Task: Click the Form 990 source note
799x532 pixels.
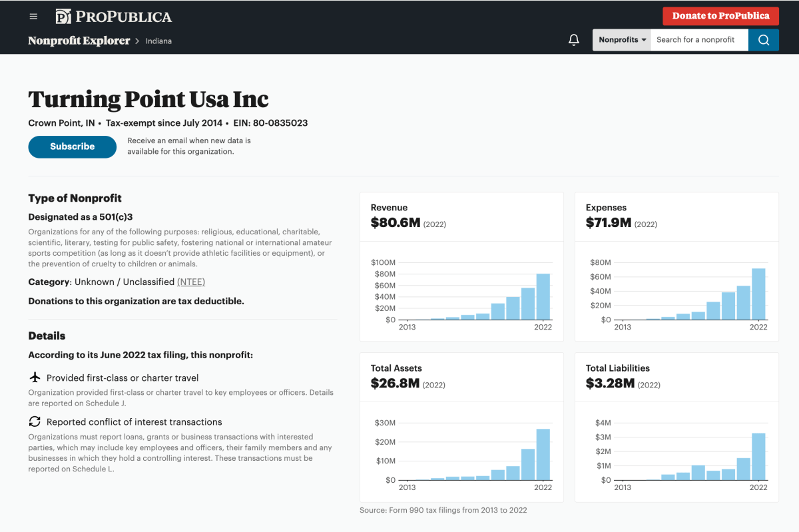Action: tap(443, 510)
